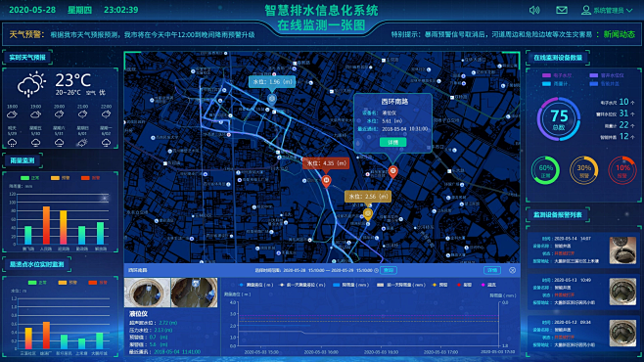Image resolution: width=644 pixels, height=362 pixels.
Task: Toggle the green 正常 legend in rainfall chart
Action: point(30,178)
